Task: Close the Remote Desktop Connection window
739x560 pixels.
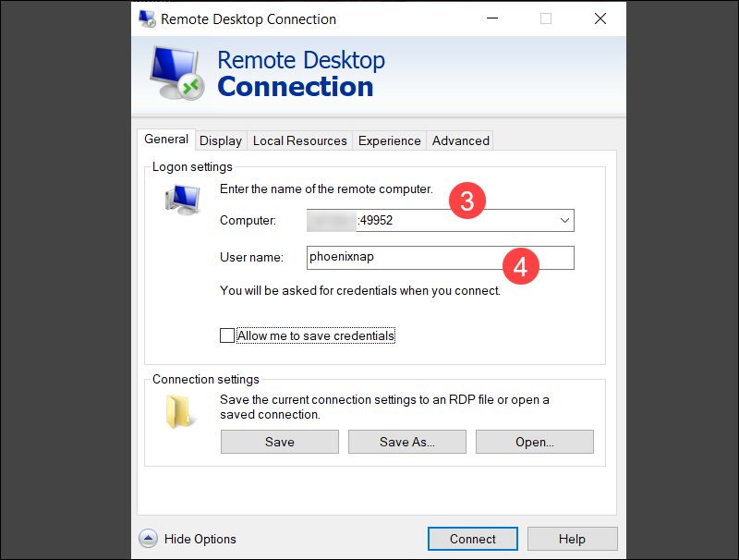Action: [x=600, y=18]
